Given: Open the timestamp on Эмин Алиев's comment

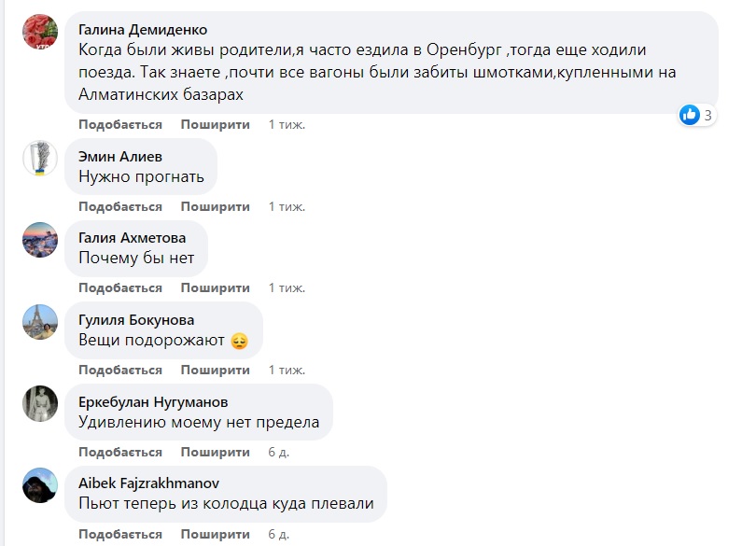Looking at the screenshot, I should pyautogui.click(x=287, y=206).
